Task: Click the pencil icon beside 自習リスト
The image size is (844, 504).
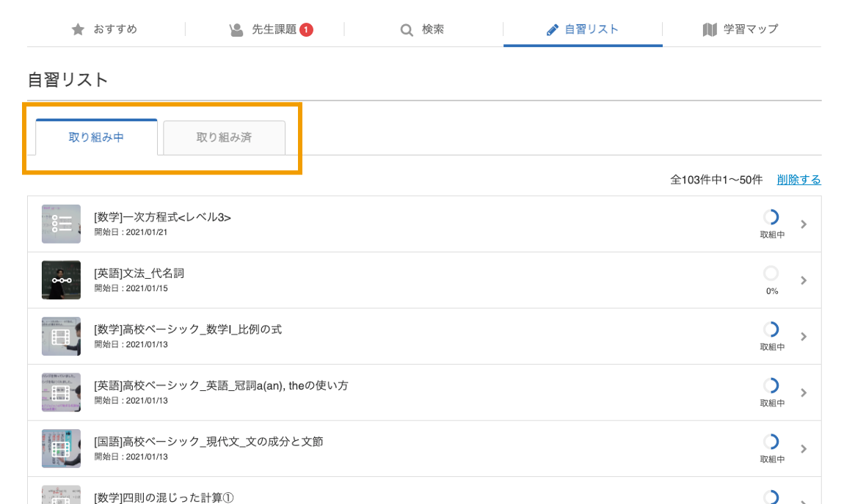Action: [x=552, y=29]
